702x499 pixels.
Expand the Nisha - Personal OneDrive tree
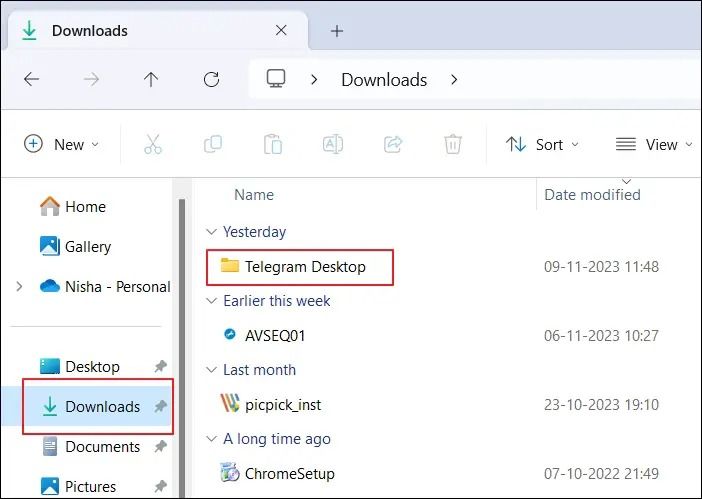click(x=19, y=287)
